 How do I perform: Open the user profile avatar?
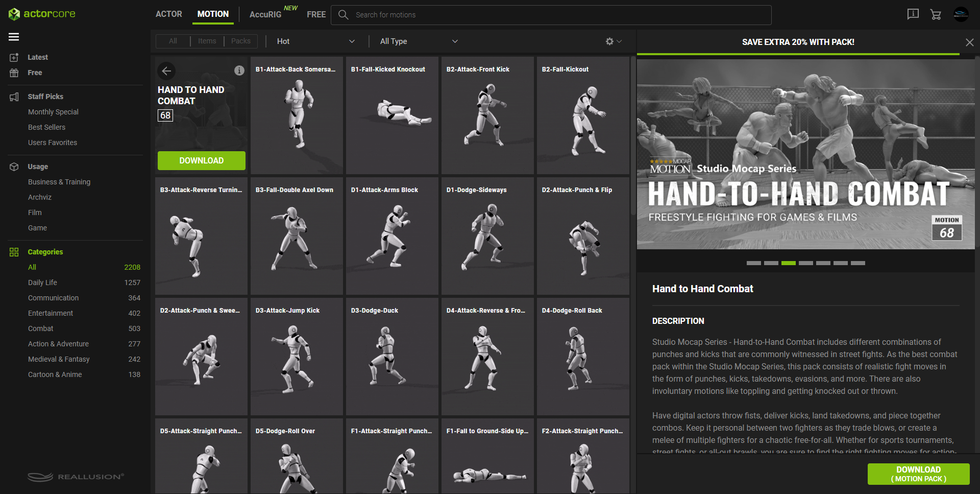[961, 14]
